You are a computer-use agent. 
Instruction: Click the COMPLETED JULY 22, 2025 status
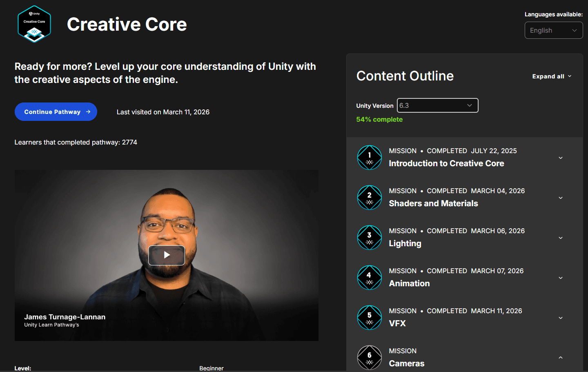click(472, 151)
